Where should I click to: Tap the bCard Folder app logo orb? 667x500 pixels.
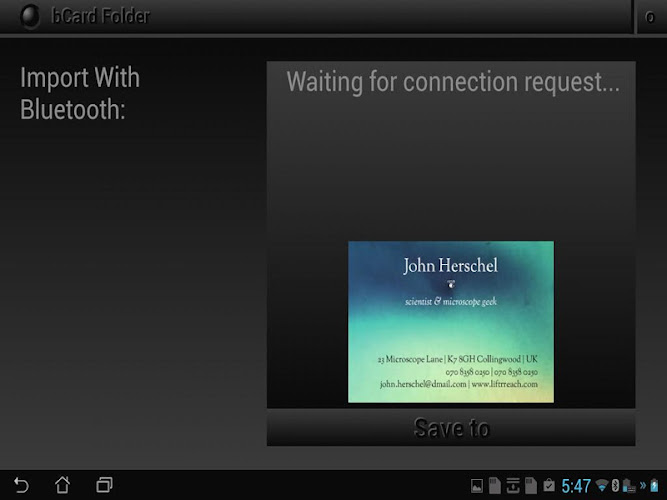(x=30, y=16)
